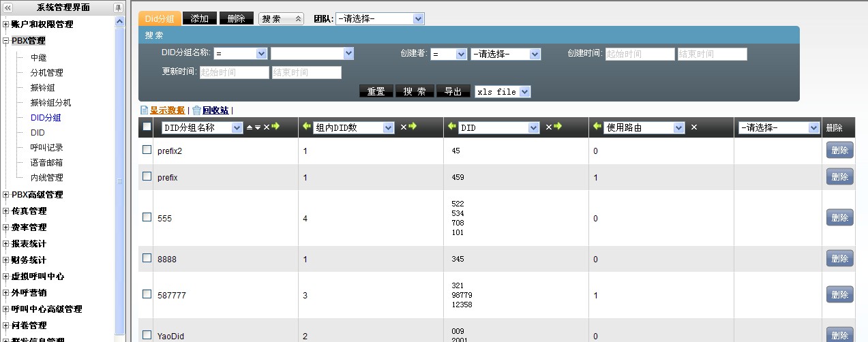Click the 添加 button
868x342 pixels.
coord(200,19)
